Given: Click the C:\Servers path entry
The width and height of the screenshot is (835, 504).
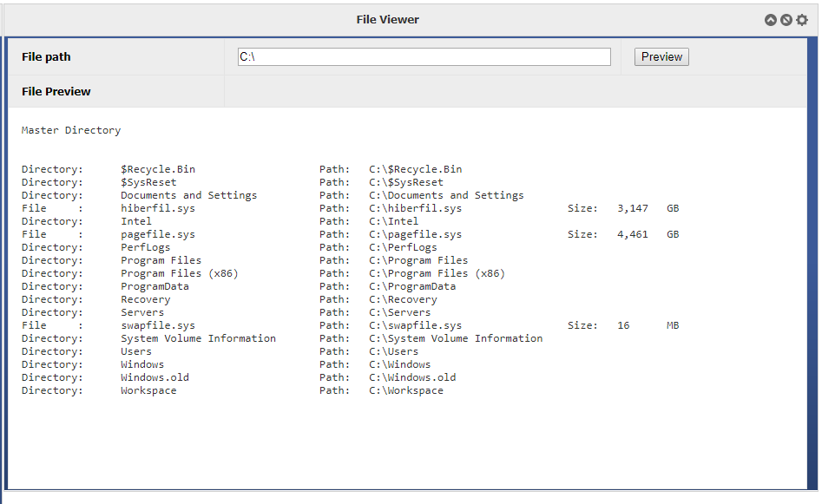Looking at the screenshot, I should (400, 312).
